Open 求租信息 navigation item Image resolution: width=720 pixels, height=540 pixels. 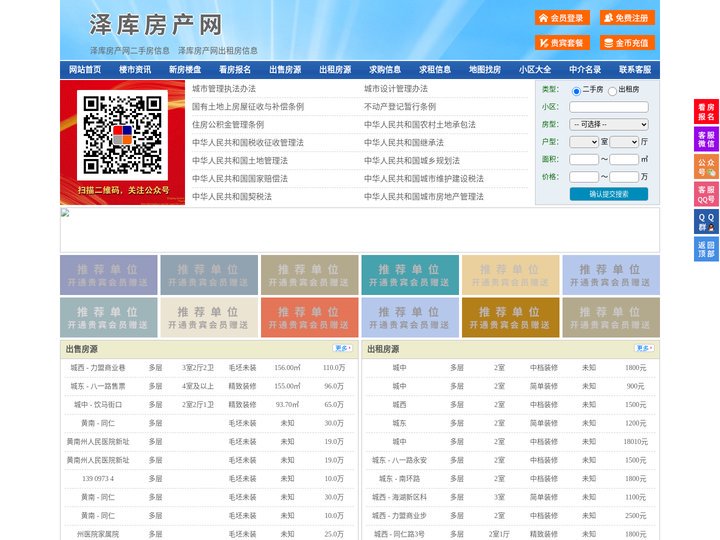coord(435,70)
